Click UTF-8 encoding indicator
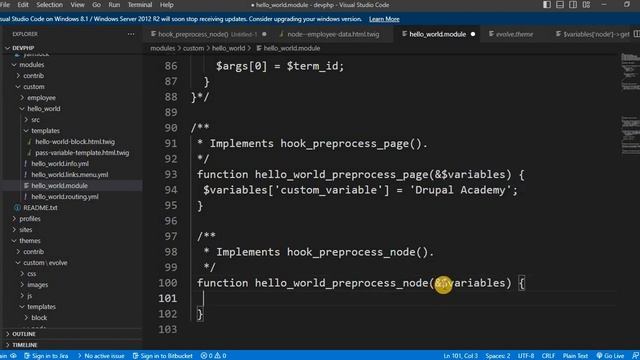640x360 pixels. coord(526,356)
